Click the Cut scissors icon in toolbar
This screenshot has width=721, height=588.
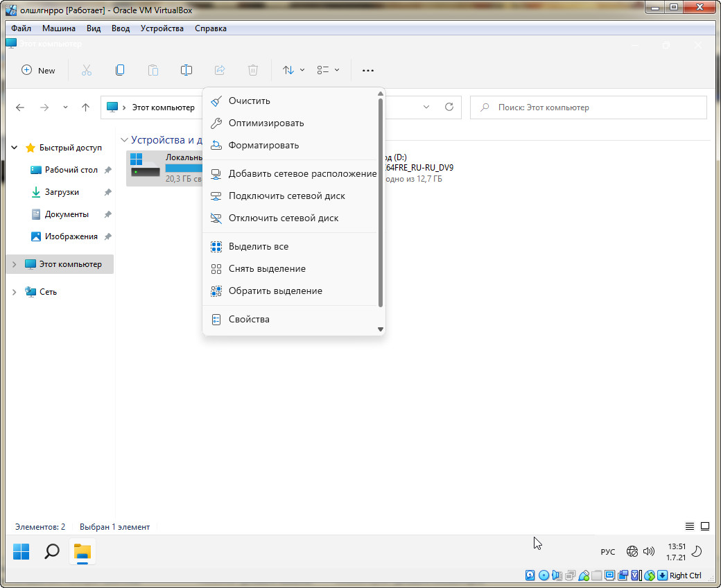point(87,70)
